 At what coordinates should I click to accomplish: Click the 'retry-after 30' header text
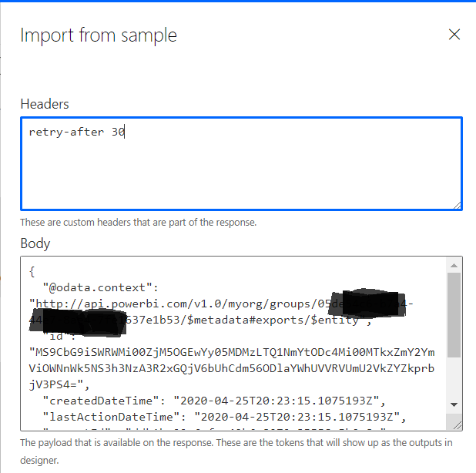[77, 133]
